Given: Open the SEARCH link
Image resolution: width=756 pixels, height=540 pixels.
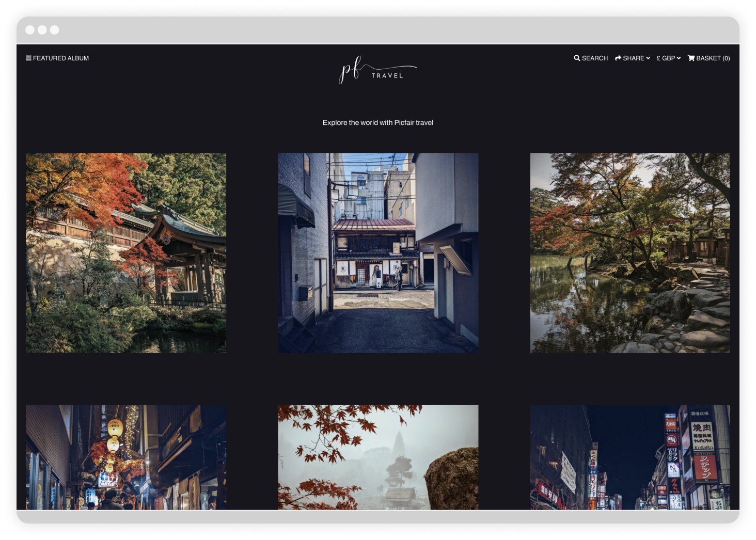Looking at the screenshot, I should (595, 58).
